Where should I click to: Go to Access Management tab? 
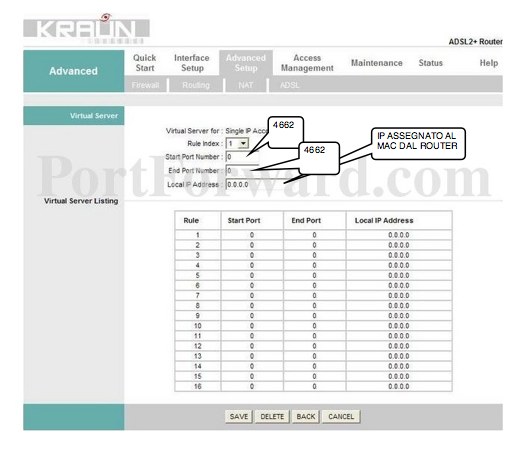tap(307, 63)
